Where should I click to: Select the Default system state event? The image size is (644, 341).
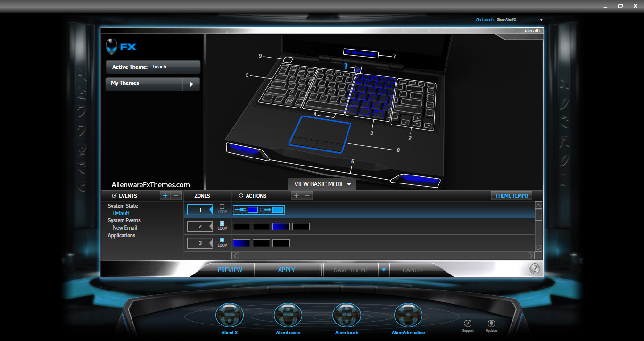[121, 213]
